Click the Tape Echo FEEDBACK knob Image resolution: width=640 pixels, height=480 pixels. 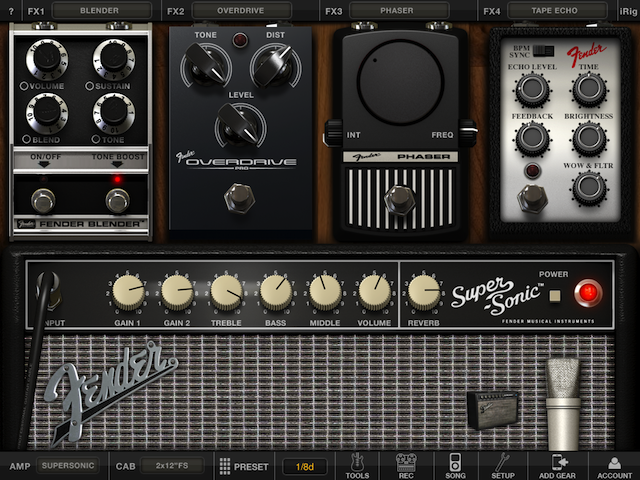tap(532, 139)
